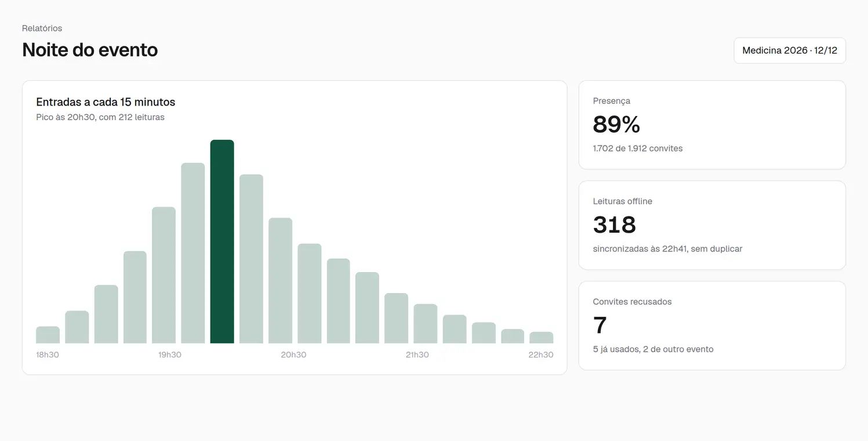The height and width of the screenshot is (441, 868).
Task: Click the 18h30 axis label
Action: coord(48,355)
